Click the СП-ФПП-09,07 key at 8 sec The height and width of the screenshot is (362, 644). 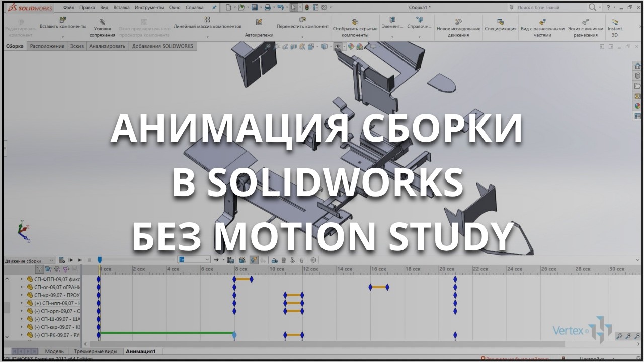[234, 279]
